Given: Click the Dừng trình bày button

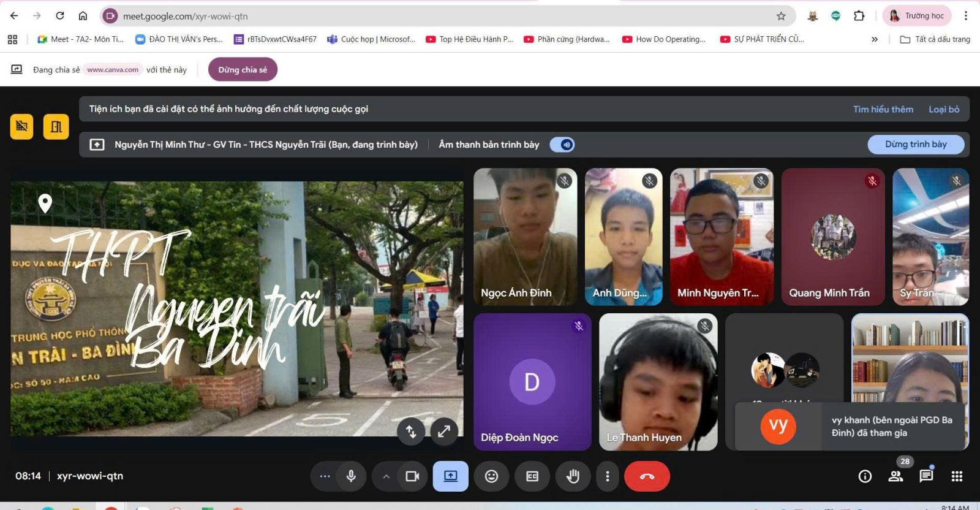Looking at the screenshot, I should pos(916,145).
